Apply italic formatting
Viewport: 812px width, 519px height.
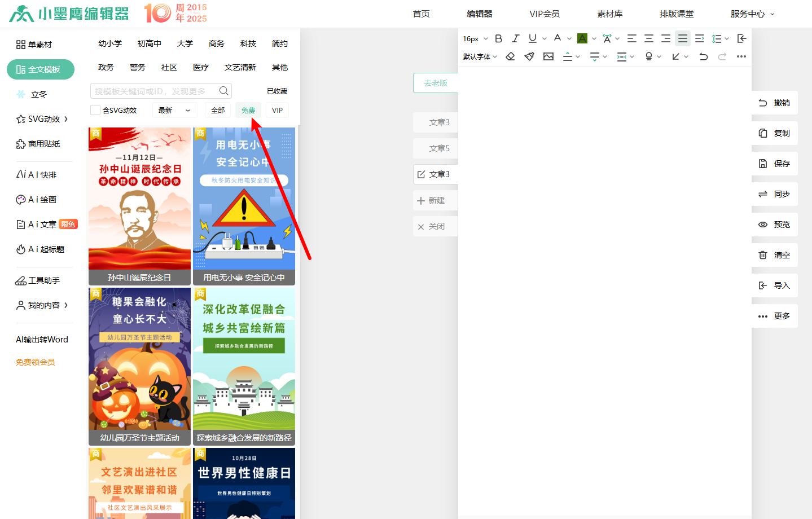click(x=515, y=38)
